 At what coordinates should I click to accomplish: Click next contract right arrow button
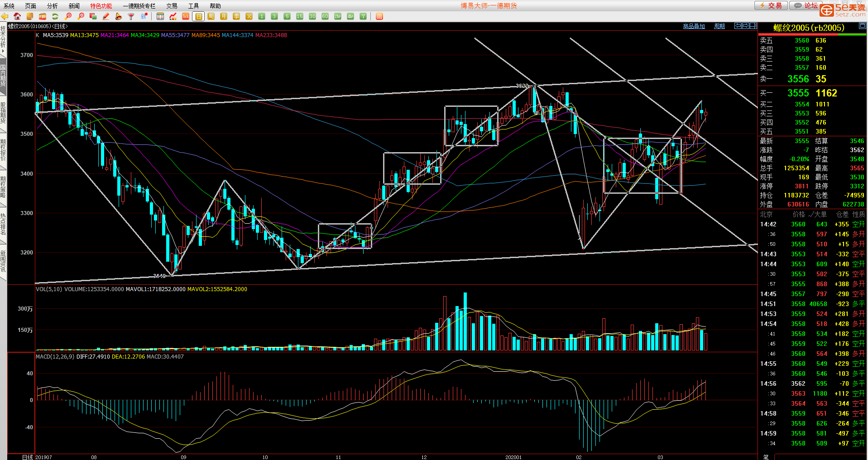[746, 26]
